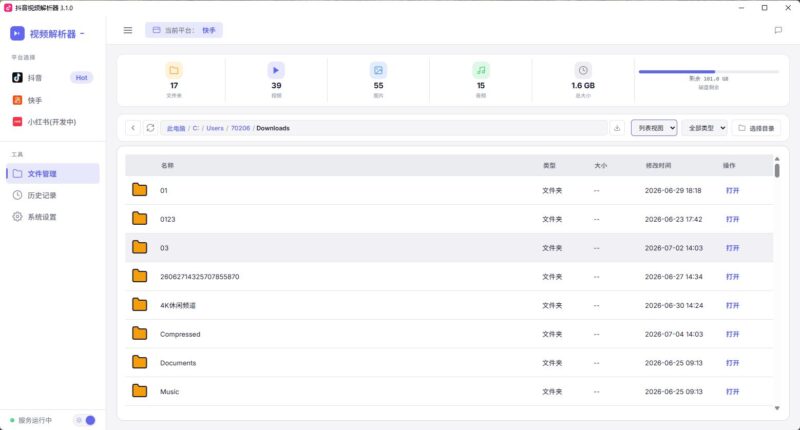This screenshot has width=800, height=430.
Task: Open the 列表视图 view dropdown
Action: click(x=654, y=128)
